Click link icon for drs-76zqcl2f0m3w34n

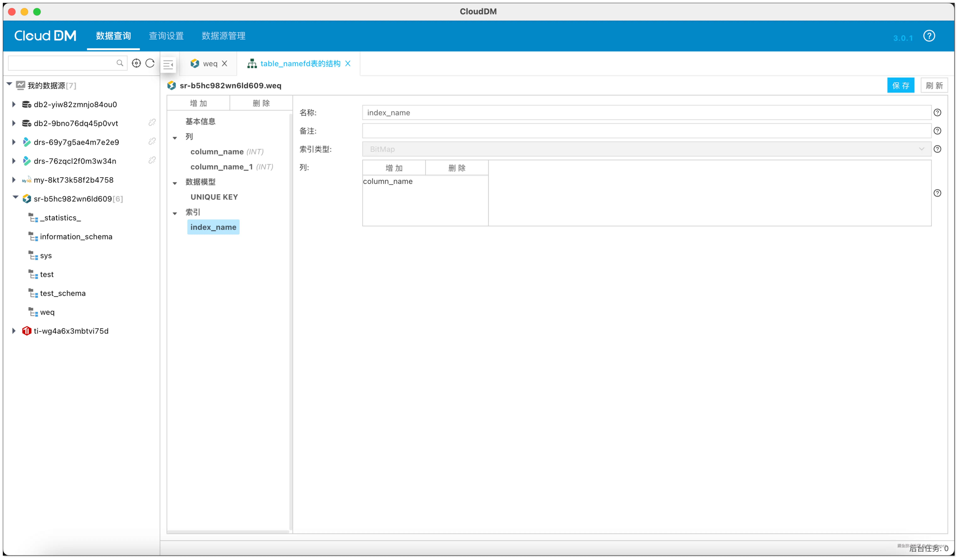(152, 160)
